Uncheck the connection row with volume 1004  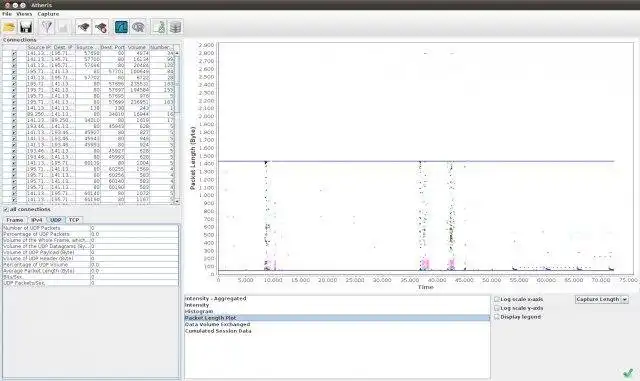point(14,163)
